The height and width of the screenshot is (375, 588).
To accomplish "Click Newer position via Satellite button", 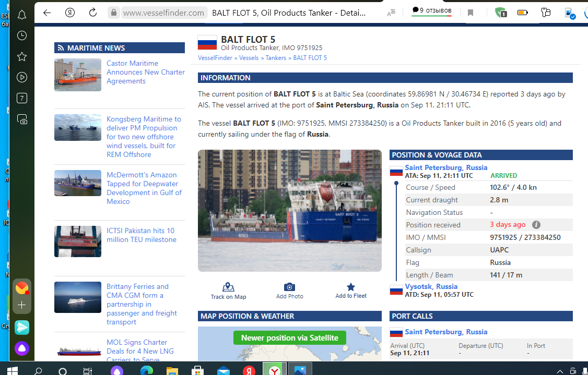I will (x=289, y=337).
